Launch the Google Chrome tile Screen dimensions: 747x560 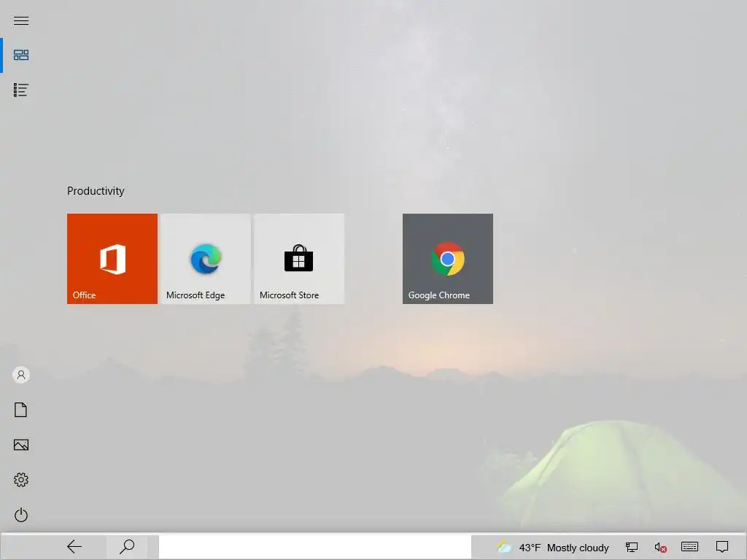(x=448, y=259)
